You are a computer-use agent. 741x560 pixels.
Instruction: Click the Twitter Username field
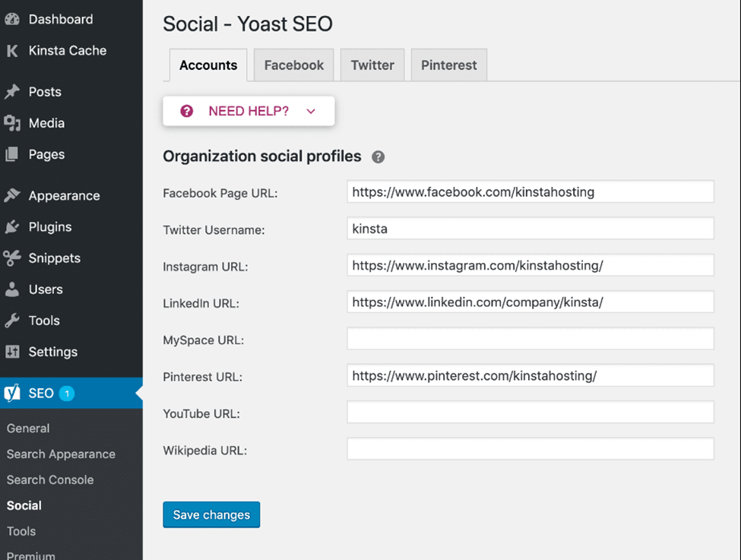pos(530,228)
